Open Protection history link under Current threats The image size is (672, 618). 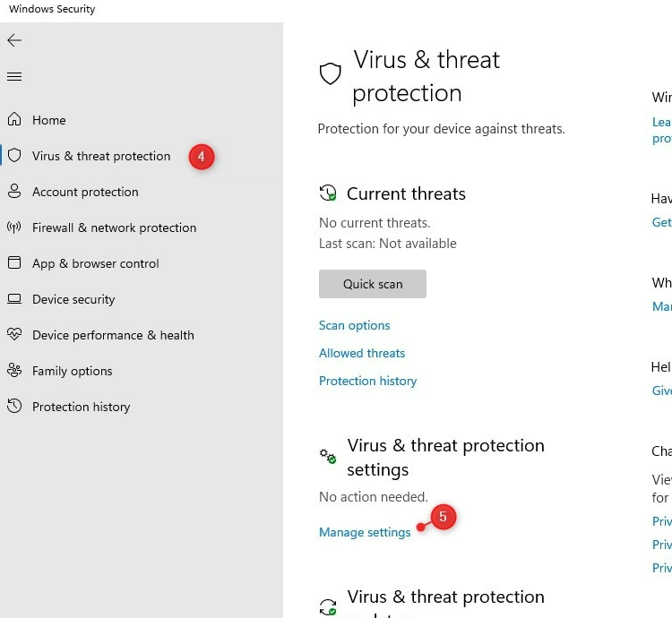tap(368, 381)
